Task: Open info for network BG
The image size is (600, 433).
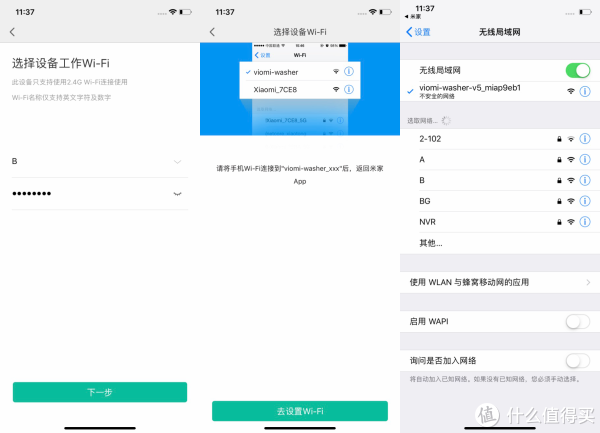Action: point(585,201)
